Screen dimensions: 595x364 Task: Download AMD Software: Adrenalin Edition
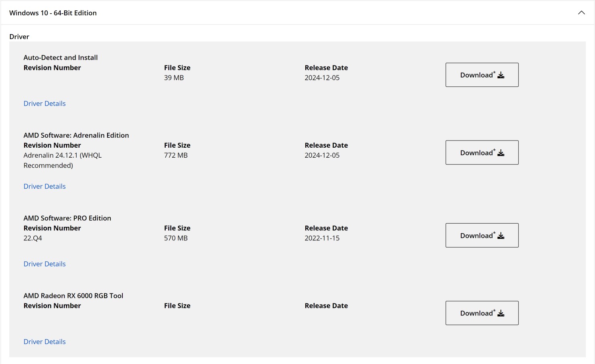(482, 153)
